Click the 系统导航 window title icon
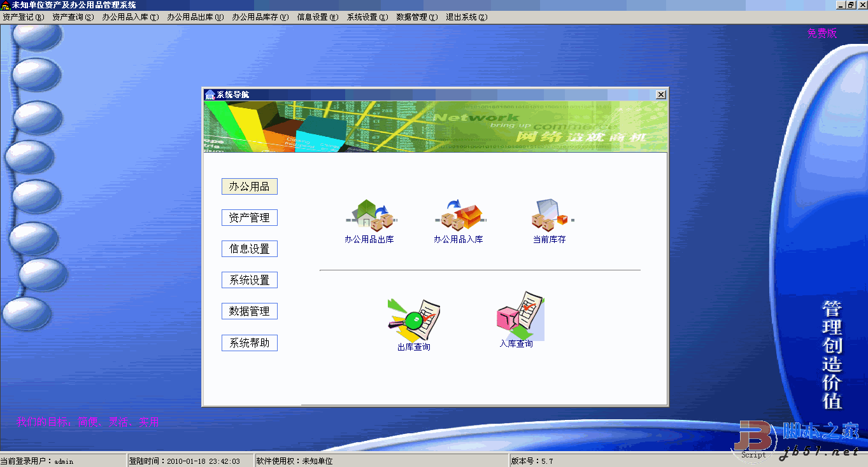The image size is (868, 467). click(210, 95)
